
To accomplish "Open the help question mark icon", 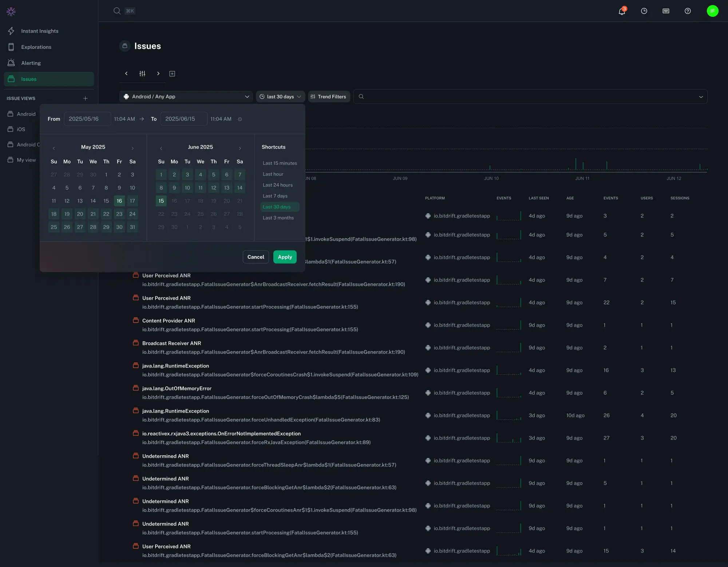I will point(688,11).
